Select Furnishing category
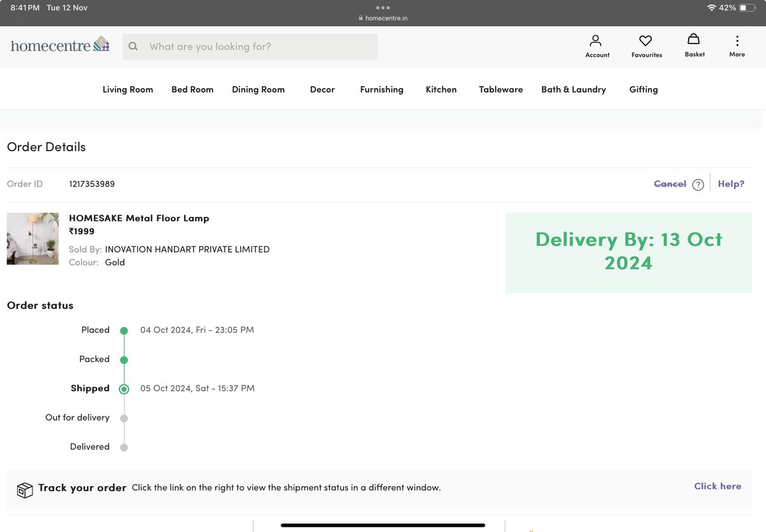This screenshot has width=766, height=532. point(382,90)
